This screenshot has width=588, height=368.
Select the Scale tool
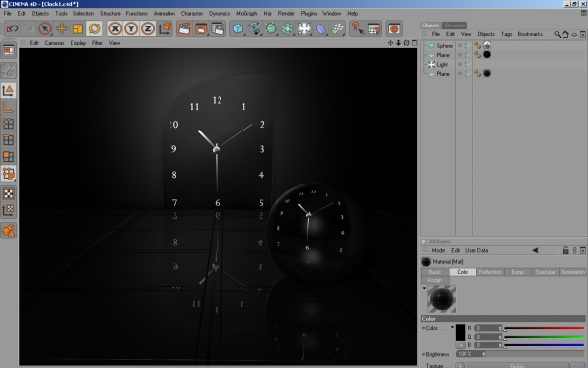pos(78,28)
